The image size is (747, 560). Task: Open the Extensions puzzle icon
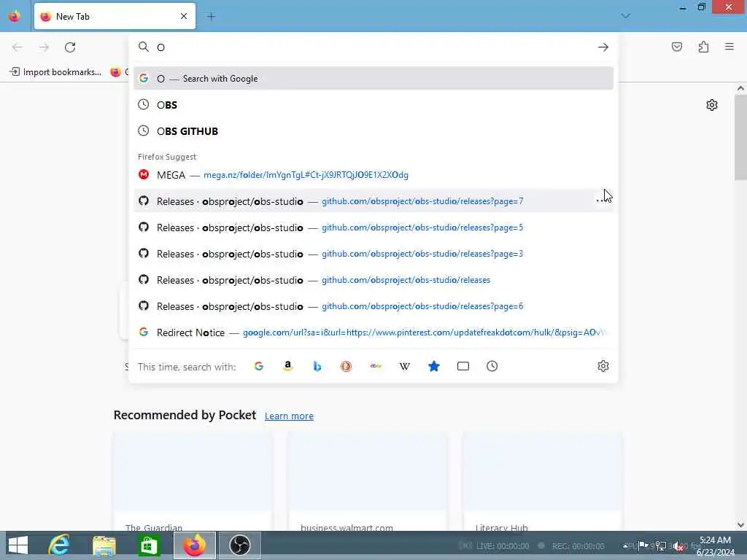pos(703,47)
